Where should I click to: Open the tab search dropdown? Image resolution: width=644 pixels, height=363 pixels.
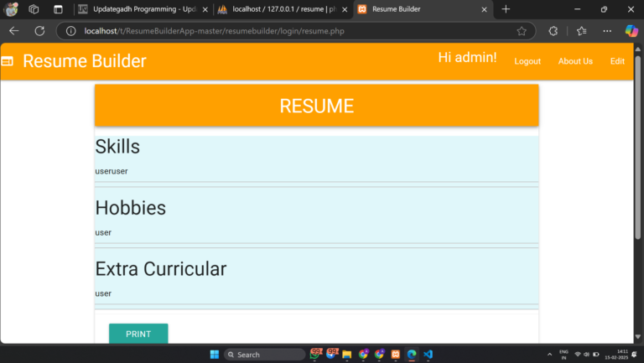pos(57,9)
